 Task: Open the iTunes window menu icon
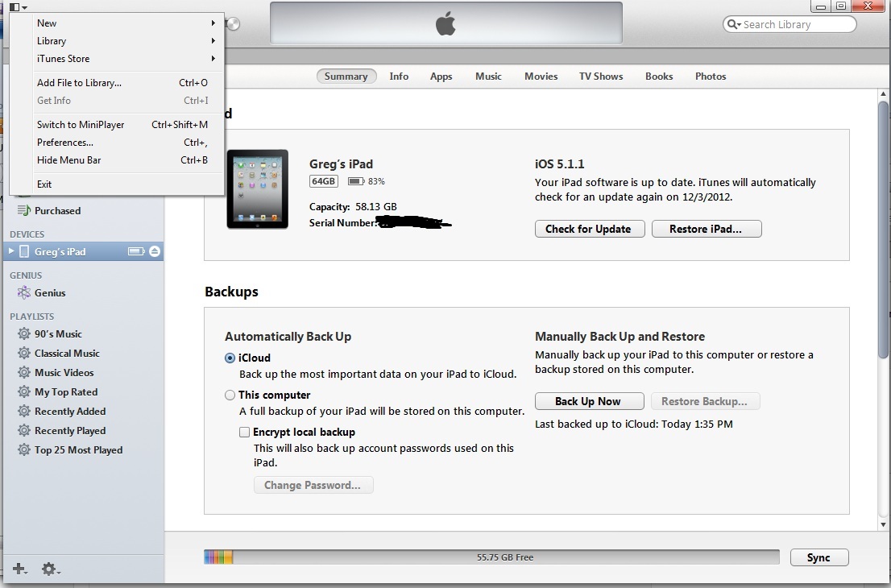[x=18, y=6]
